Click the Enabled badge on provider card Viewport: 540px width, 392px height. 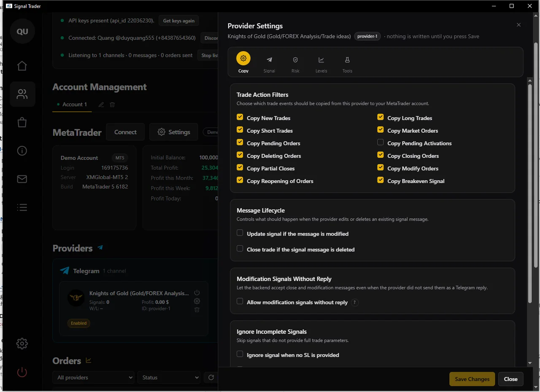pos(79,323)
